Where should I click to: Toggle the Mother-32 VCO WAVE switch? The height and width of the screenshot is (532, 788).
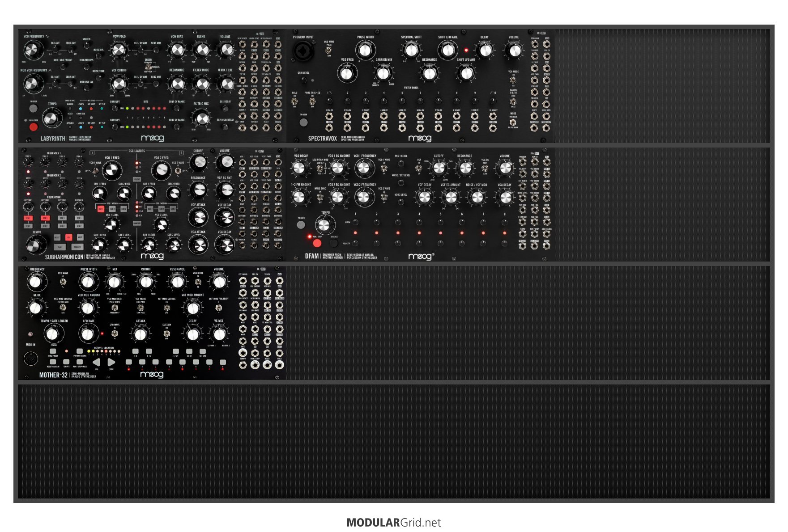[63, 282]
